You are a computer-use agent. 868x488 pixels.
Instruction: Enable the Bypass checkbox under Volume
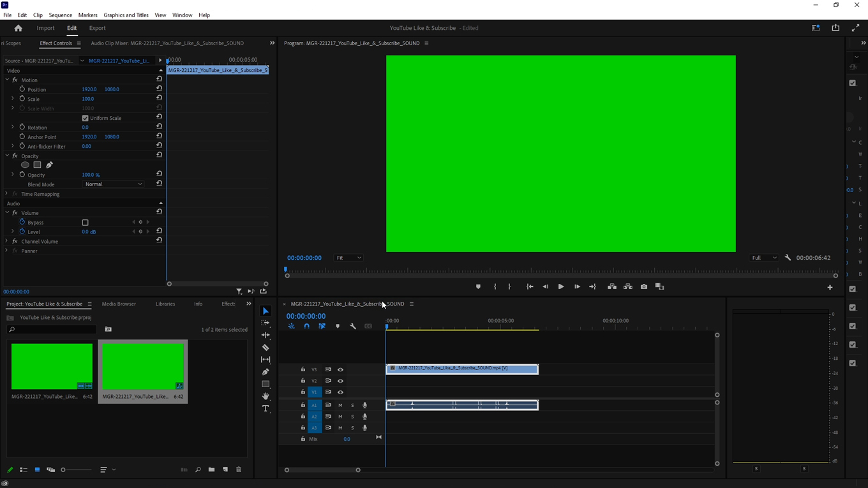[x=85, y=222]
